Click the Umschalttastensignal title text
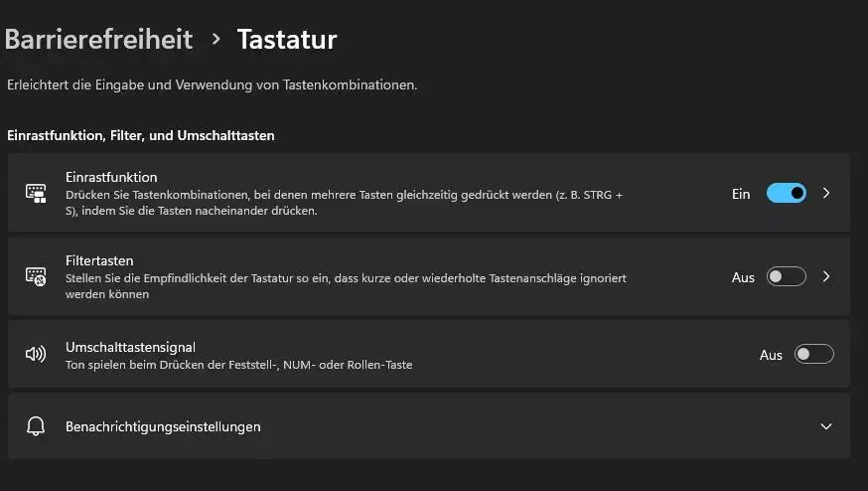 coord(130,348)
